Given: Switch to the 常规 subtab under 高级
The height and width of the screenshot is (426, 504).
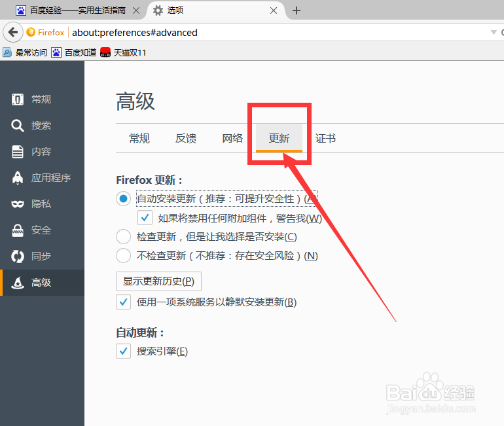Looking at the screenshot, I should tap(139, 139).
